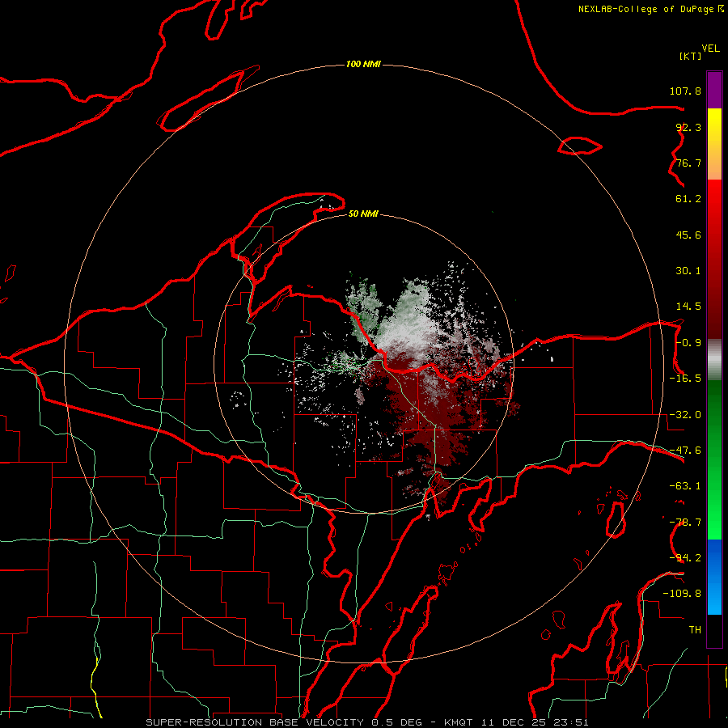This screenshot has width=728, height=728.
Task: Click the -16.5 scale value
Action: (685, 379)
